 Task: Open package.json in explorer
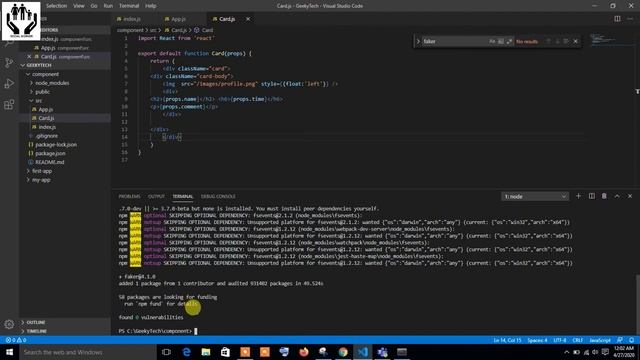[65, 153]
